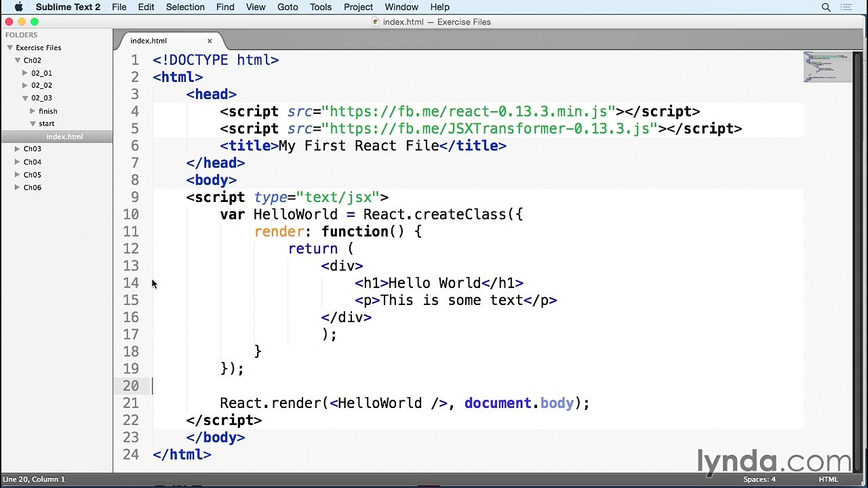Click the JSXTransformer-0.13.3.js URL
868x488 pixels.
pos(490,129)
